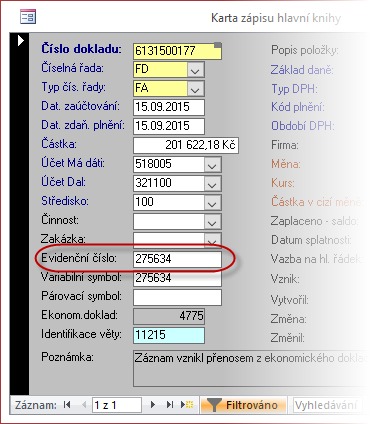Click the Typ DPH label
The height and width of the screenshot is (424, 370).
point(294,89)
